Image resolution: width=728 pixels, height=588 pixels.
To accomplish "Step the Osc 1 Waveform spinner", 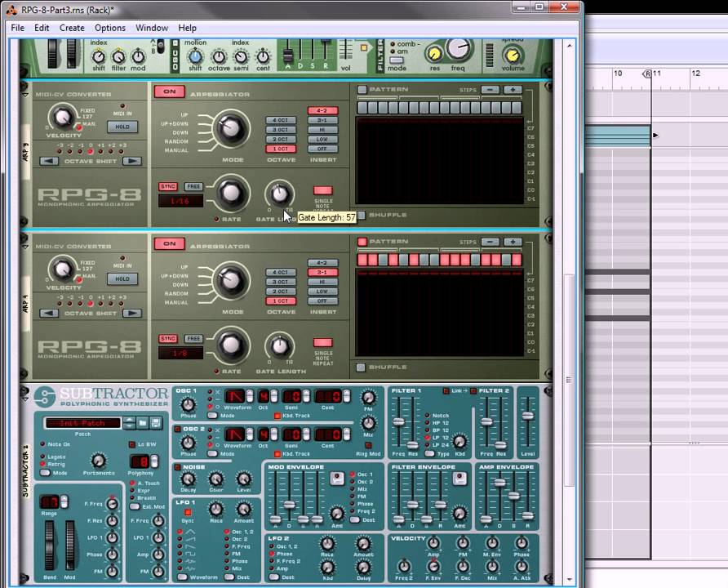I will pos(250,396).
